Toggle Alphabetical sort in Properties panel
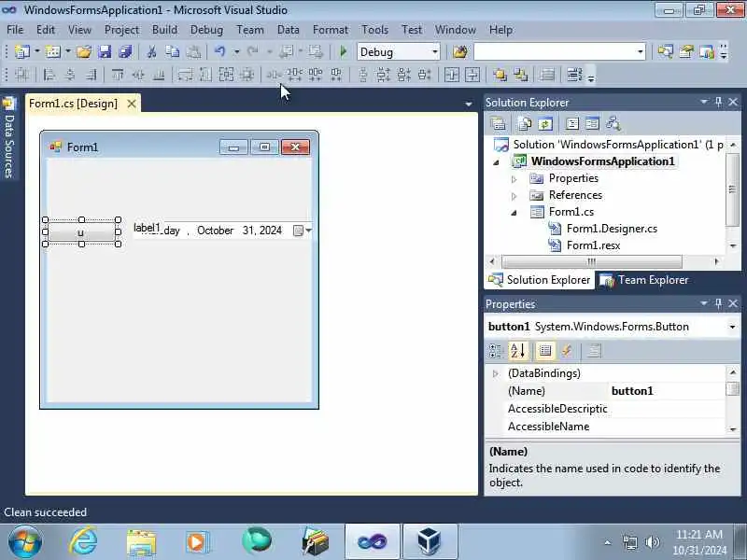This screenshot has width=747, height=560. pos(517,351)
